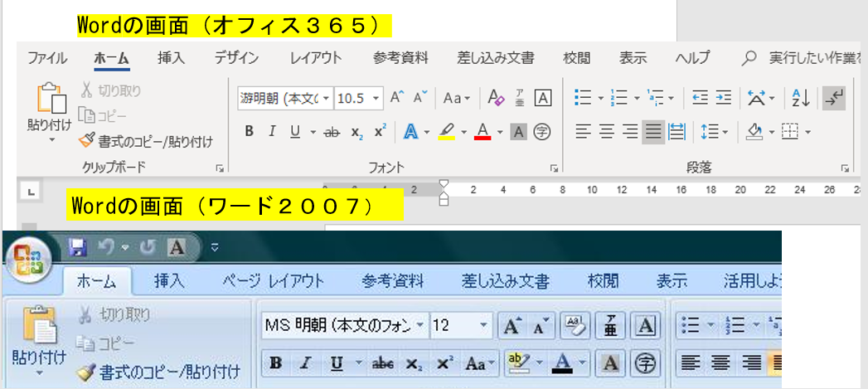Toggle Bold in Word 2007 ribbon

pyautogui.click(x=274, y=363)
